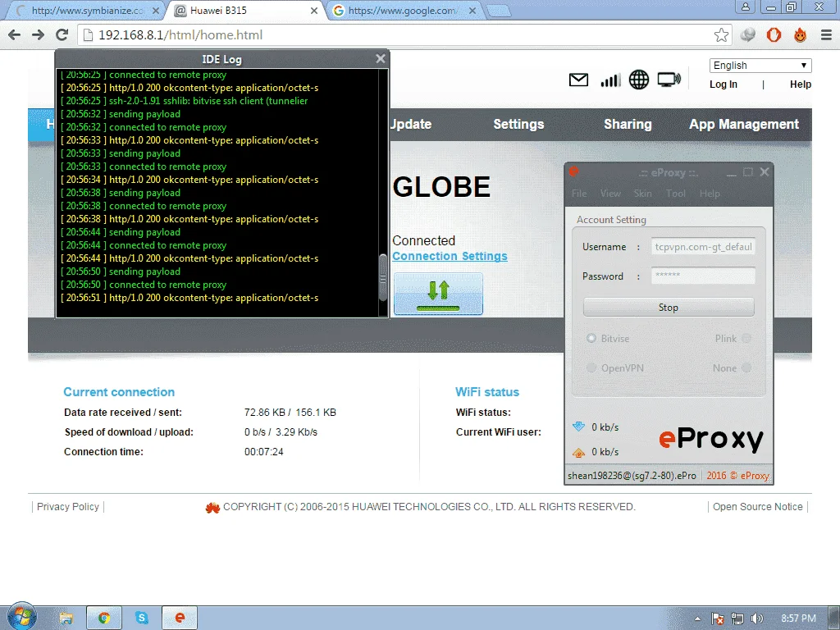Screen dimensions: 840x630
Task: Click the eProxy Username field
Action: (x=703, y=247)
